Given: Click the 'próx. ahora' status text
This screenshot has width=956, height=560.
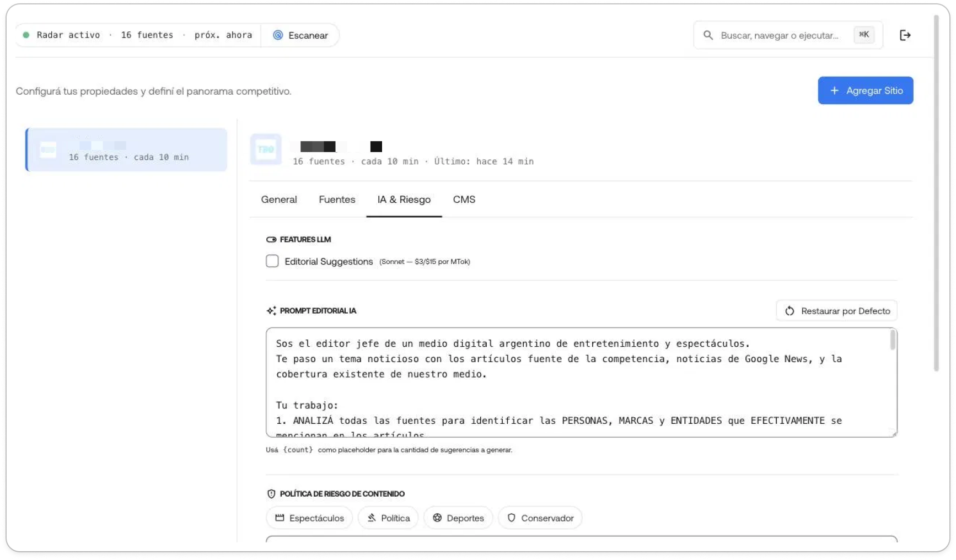Looking at the screenshot, I should [223, 35].
